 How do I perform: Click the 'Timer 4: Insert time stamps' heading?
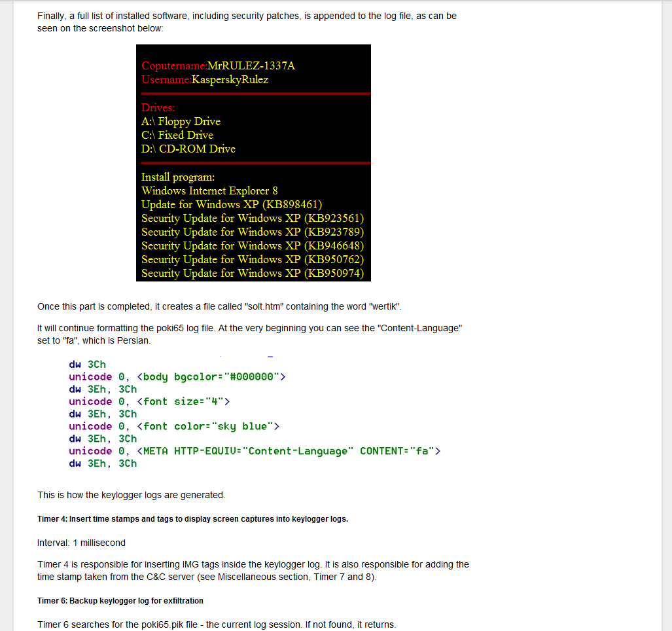[193, 519]
